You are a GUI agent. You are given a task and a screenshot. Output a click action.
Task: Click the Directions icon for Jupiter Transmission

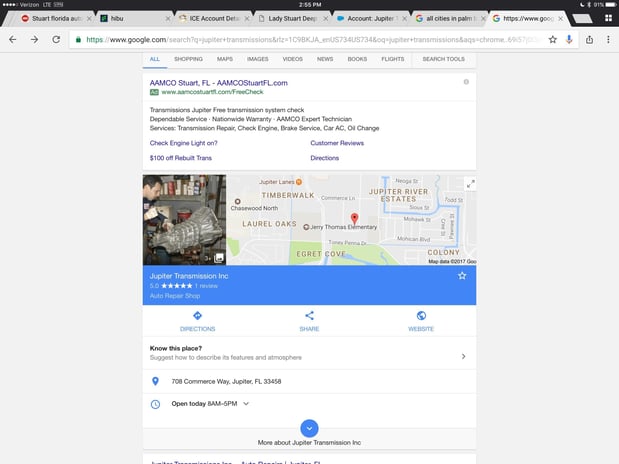click(x=197, y=316)
